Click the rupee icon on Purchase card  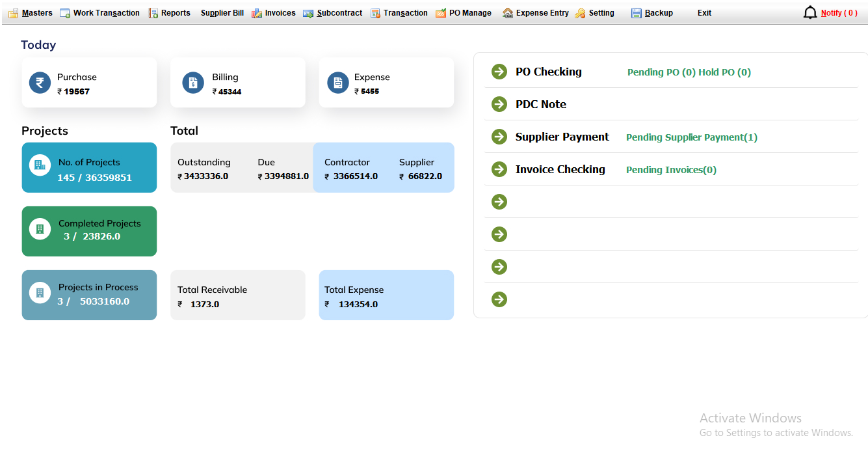coord(40,83)
